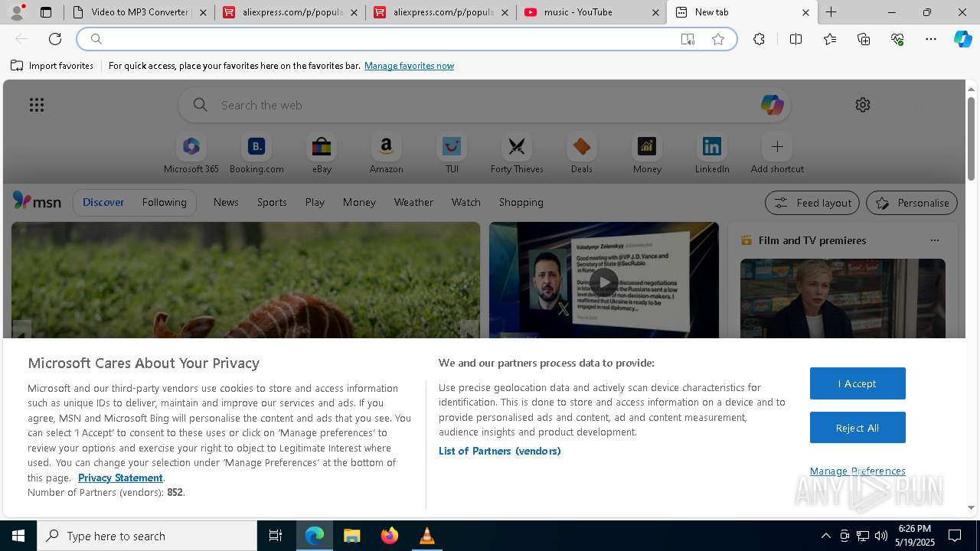
Task: Add this page to favorites star
Action: (x=718, y=39)
